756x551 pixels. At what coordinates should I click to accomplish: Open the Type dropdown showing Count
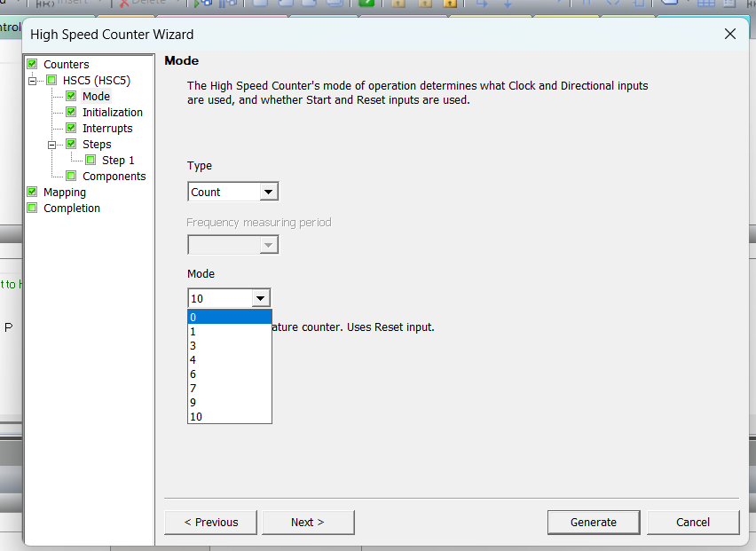pos(268,192)
